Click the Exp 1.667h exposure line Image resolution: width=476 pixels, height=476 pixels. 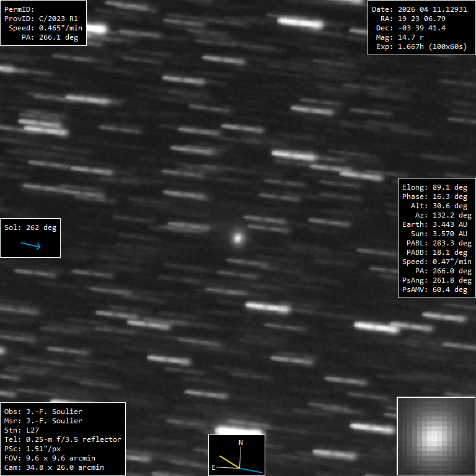tap(421, 46)
